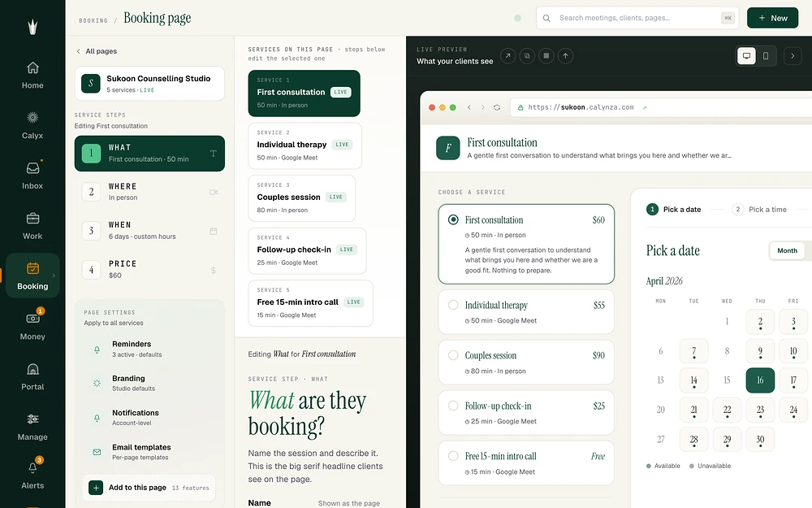Click the Calynza crown logo
Image resolution: width=812 pixels, height=508 pixels.
(32, 27)
